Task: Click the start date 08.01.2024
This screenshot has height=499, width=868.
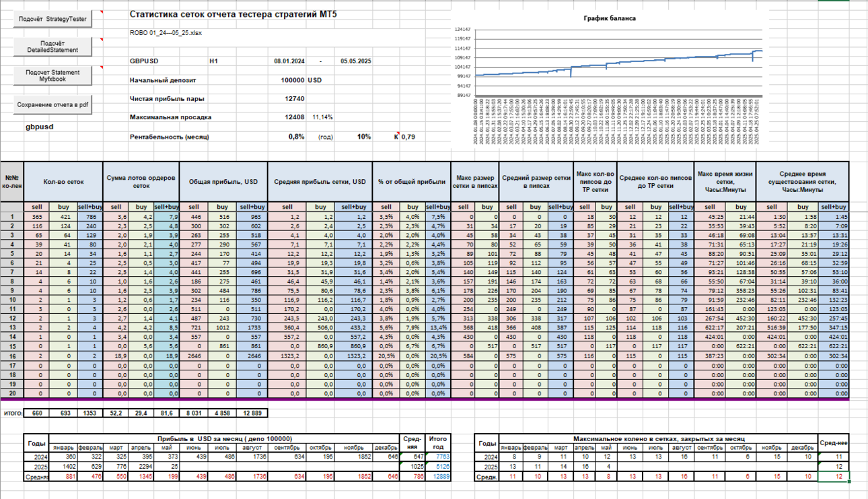Action: pos(289,61)
